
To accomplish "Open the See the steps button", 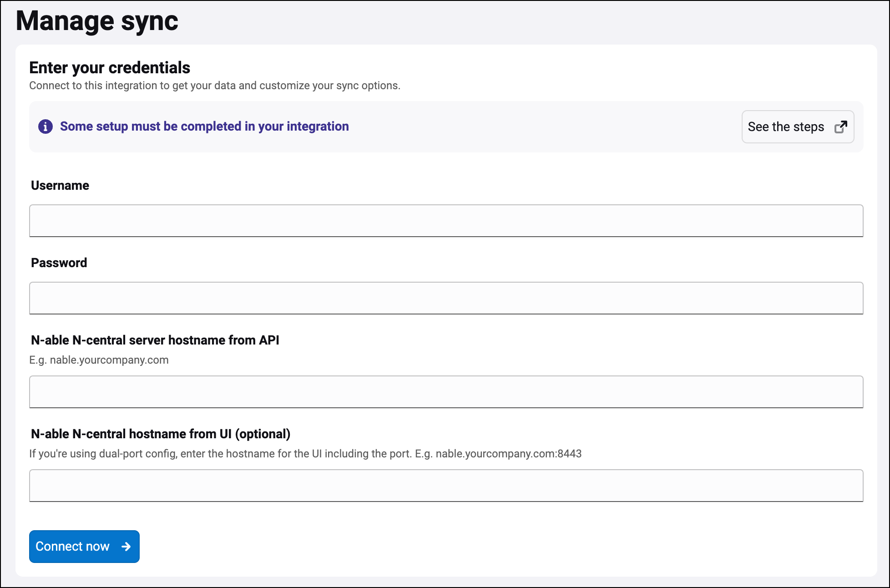I will tap(798, 127).
